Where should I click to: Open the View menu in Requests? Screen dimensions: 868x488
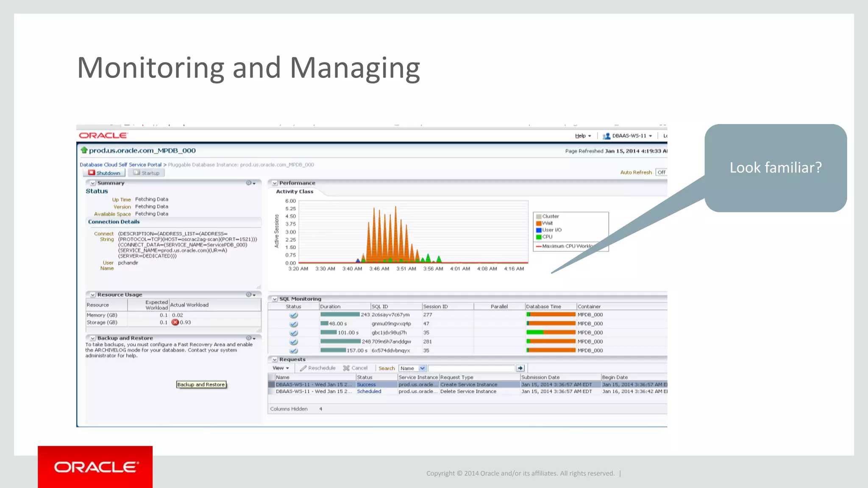coord(281,368)
